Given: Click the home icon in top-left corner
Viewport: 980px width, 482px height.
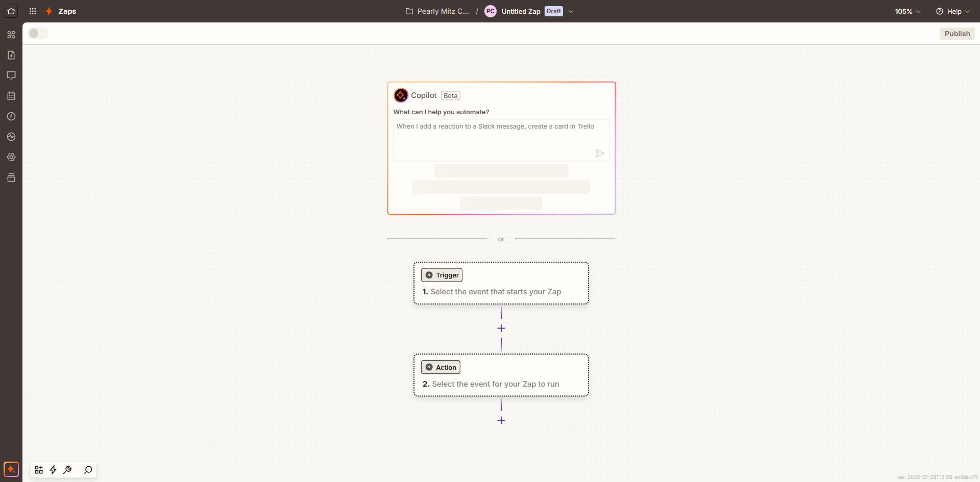Looking at the screenshot, I should click(x=11, y=11).
